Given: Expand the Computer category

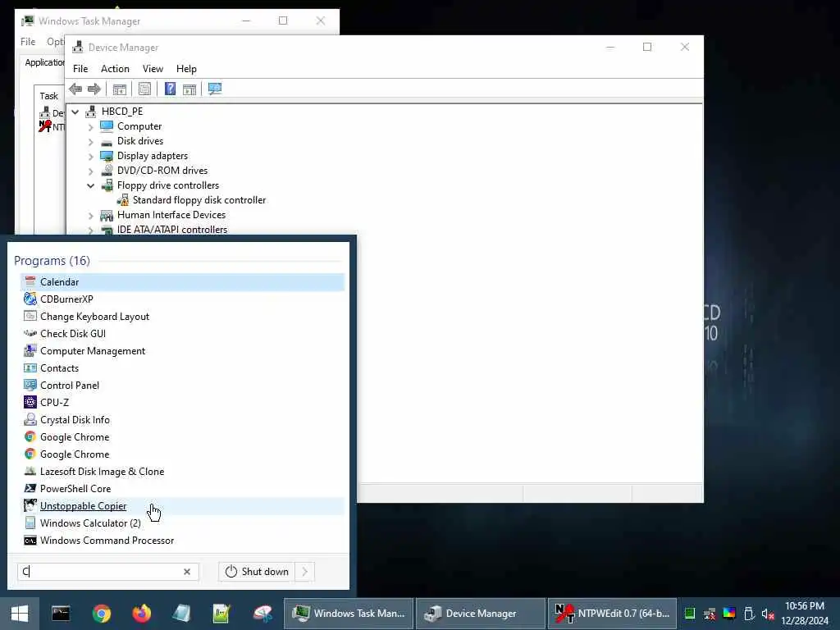Looking at the screenshot, I should 90,127.
